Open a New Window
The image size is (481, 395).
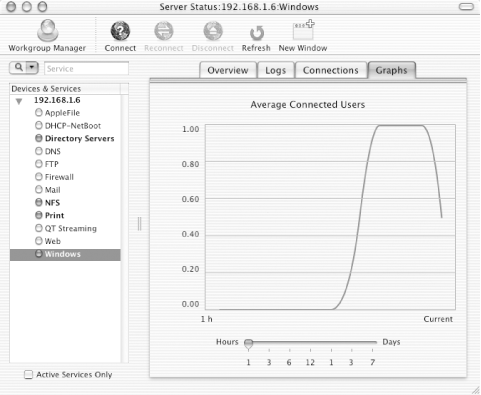coord(303,30)
